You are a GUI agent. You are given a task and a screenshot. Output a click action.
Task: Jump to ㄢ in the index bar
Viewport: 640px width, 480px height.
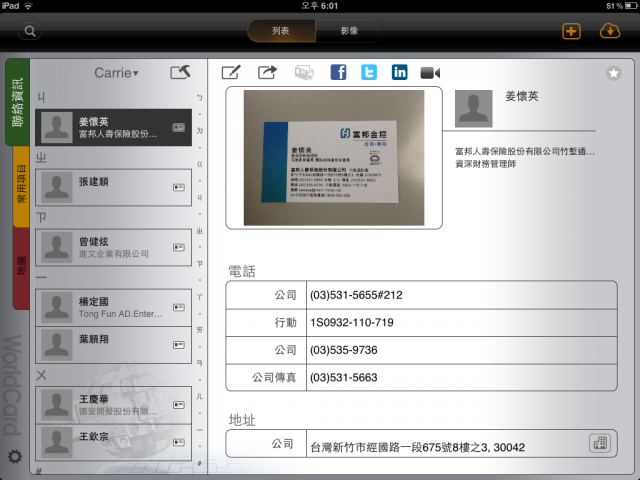pyautogui.click(x=200, y=363)
